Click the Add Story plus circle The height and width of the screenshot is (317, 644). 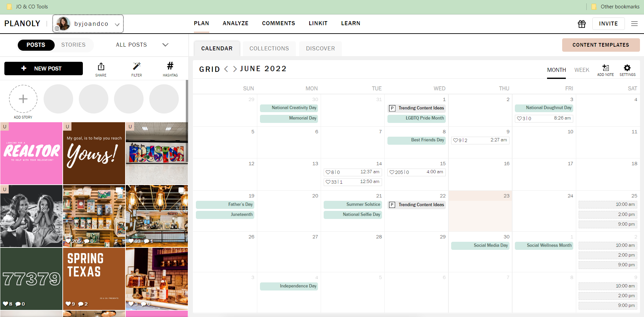pyautogui.click(x=23, y=99)
